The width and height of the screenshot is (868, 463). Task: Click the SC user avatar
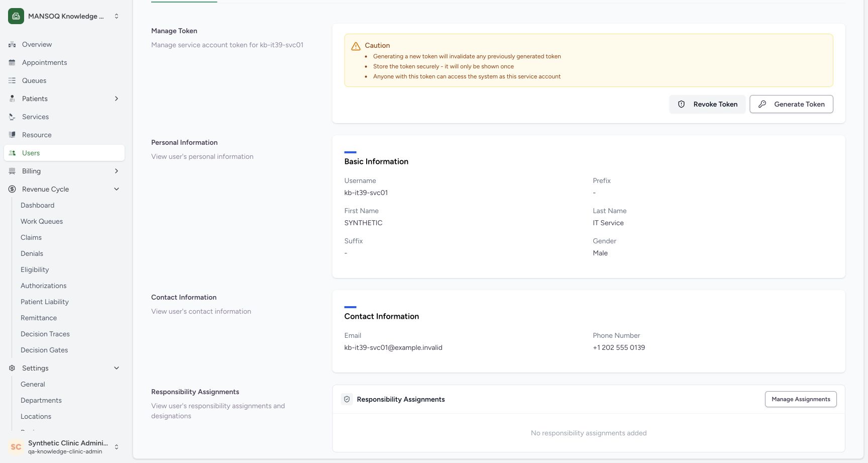coord(16,446)
